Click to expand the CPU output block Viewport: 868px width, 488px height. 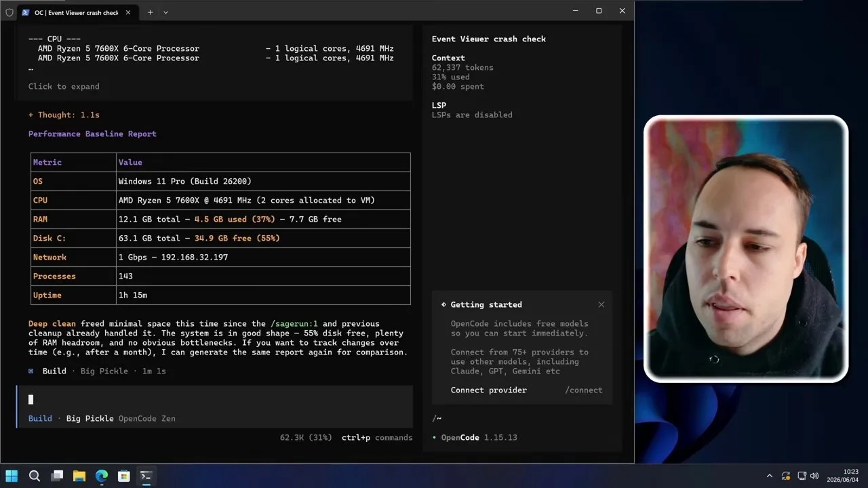(x=64, y=87)
